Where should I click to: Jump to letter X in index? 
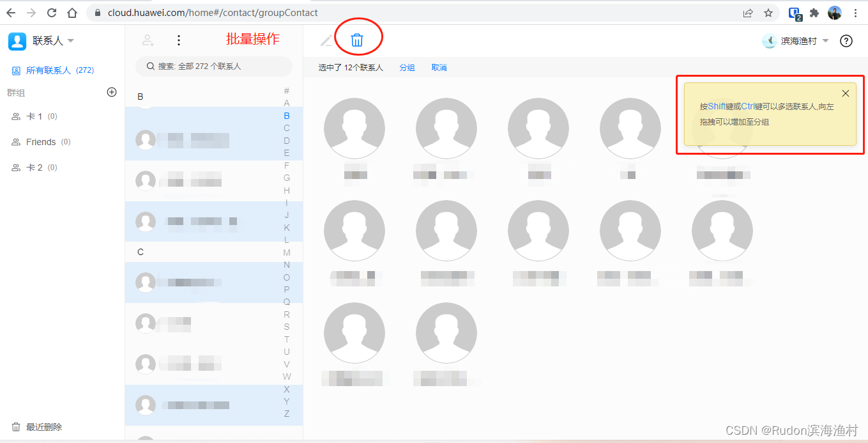tap(287, 389)
